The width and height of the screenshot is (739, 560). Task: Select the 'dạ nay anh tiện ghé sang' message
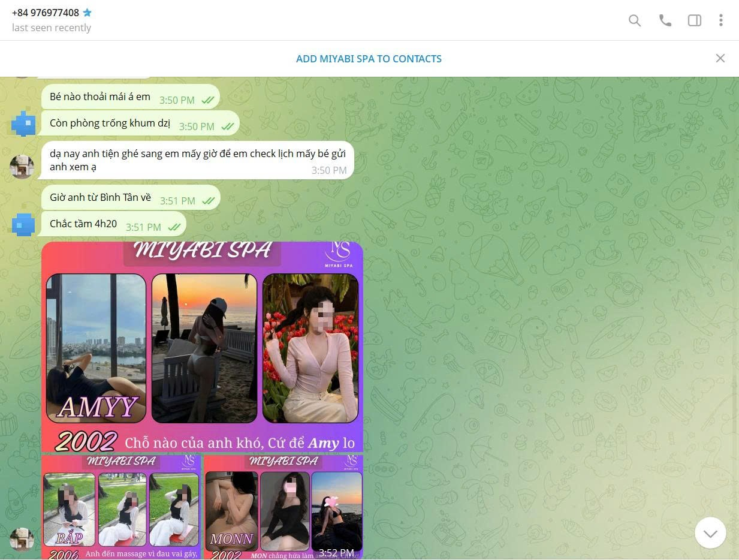click(x=198, y=161)
